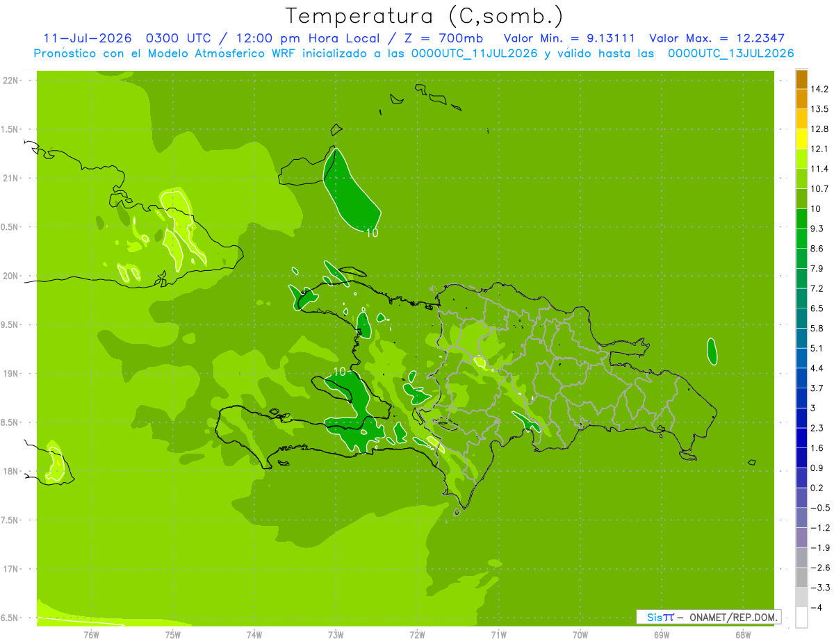Click the '12.1' colorbar value
Image resolution: width=834 pixels, height=644 pixels.
point(819,149)
